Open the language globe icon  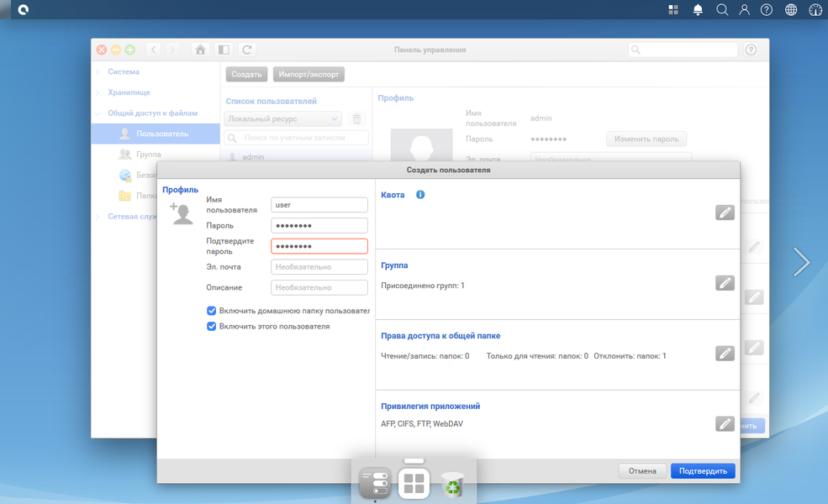pos(790,9)
